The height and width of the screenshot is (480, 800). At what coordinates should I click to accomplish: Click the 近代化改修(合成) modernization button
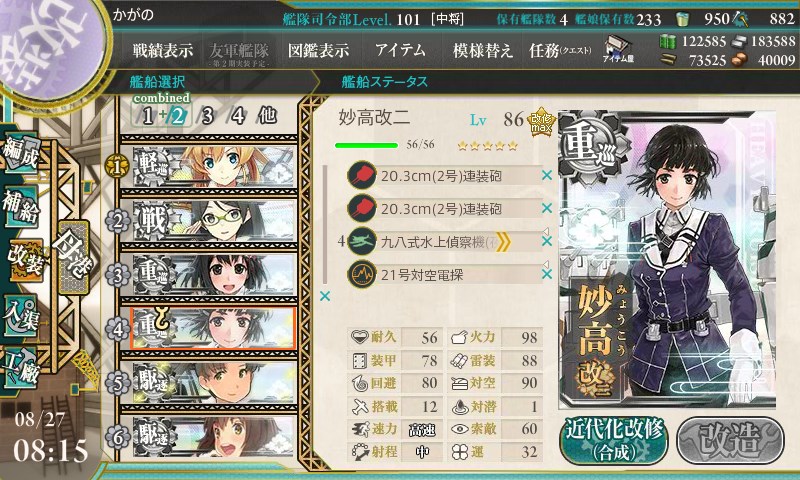[614, 441]
